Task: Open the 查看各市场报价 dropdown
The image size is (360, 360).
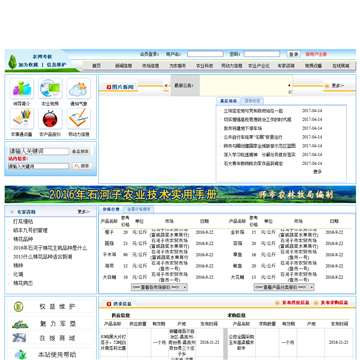Action: 159,287
